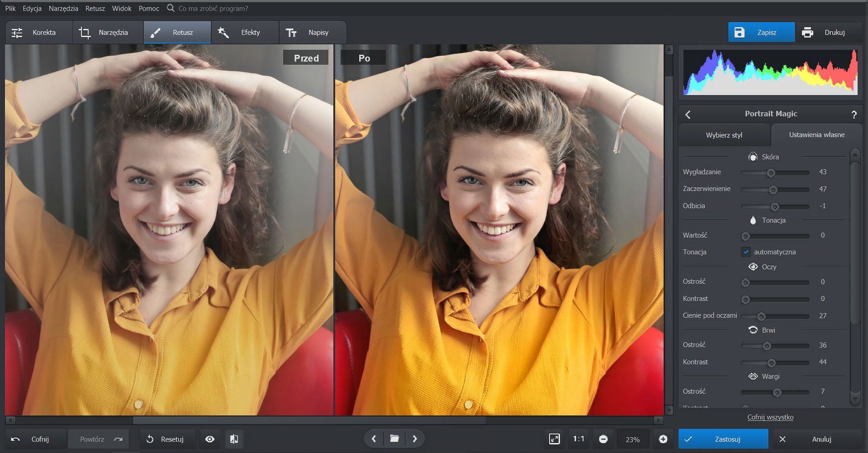Open the Pomoc menu
This screenshot has height=453, width=868.
[x=149, y=9]
